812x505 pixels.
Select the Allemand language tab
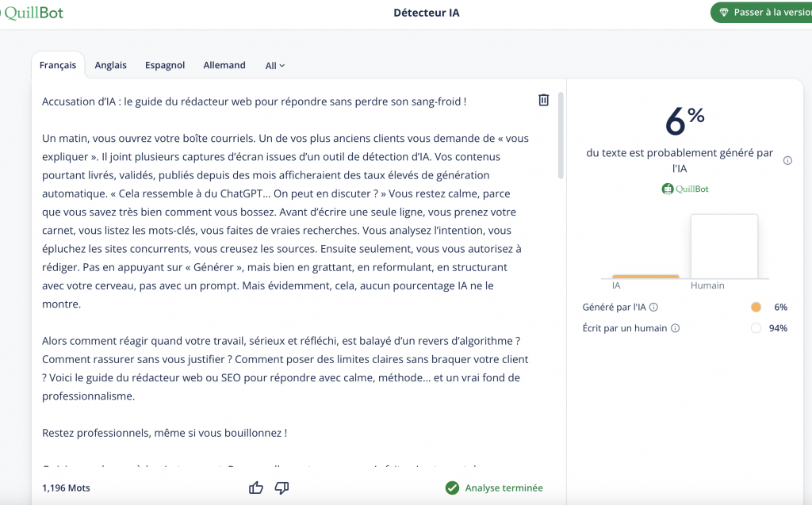click(224, 65)
